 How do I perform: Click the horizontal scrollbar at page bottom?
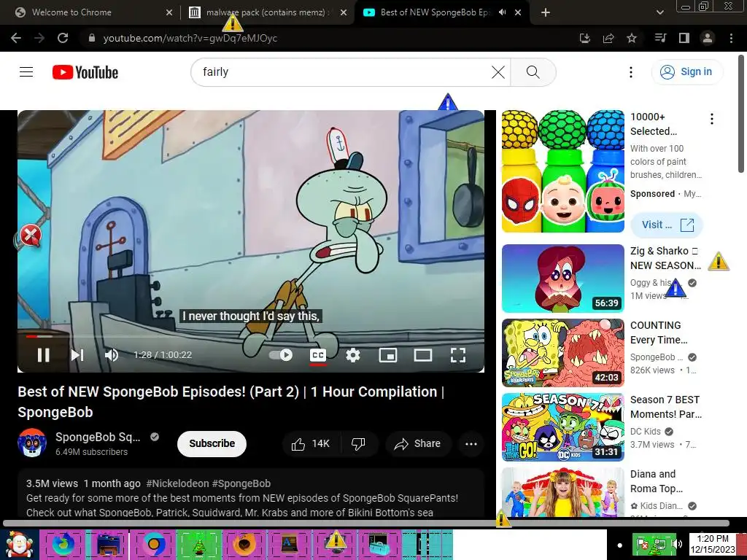coord(366,524)
